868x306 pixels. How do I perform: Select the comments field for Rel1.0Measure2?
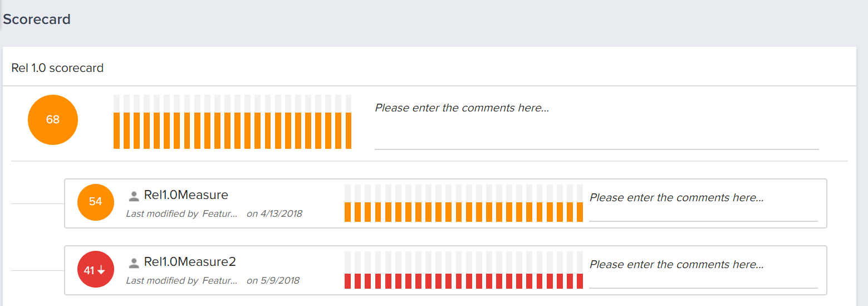[703, 271]
